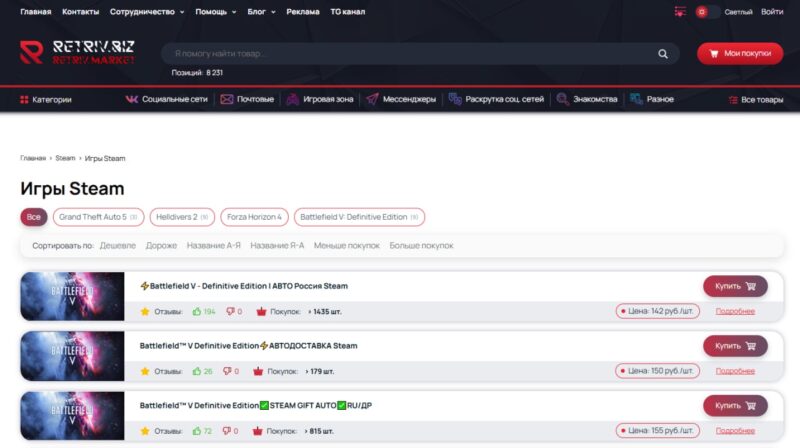
Task: Click the Retriv.biz logo
Action: (78, 53)
